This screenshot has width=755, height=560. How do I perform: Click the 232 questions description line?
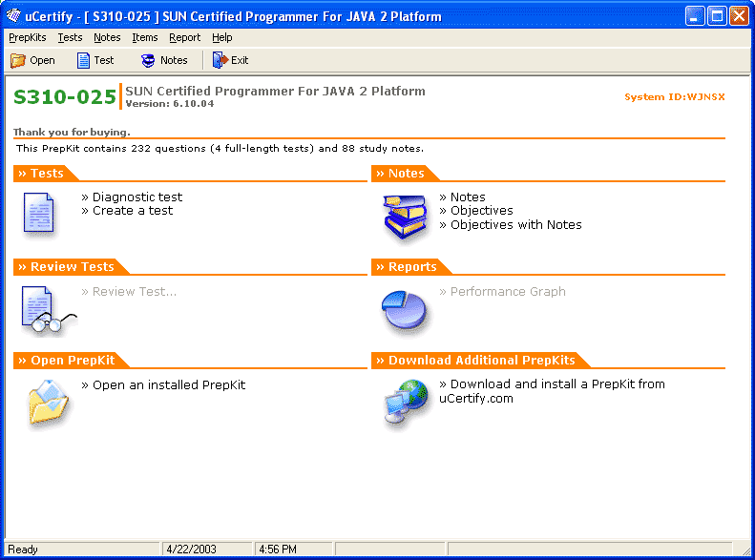tap(220, 149)
